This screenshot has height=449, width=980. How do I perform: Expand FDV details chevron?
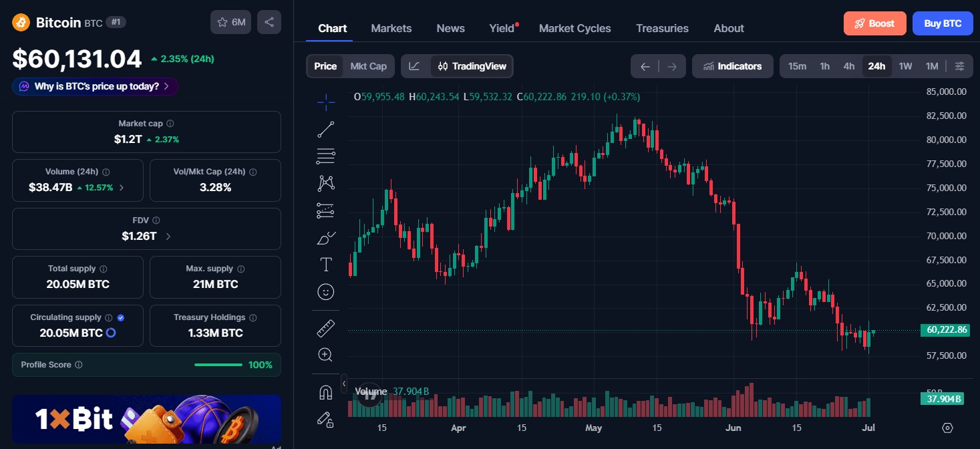[x=168, y=237]
